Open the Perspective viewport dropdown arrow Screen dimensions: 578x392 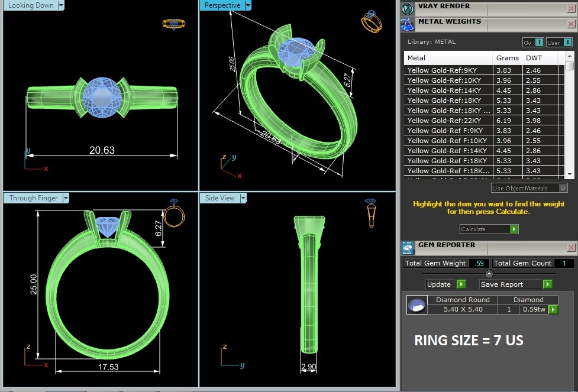pyautogui.click(x=248, y=5)
